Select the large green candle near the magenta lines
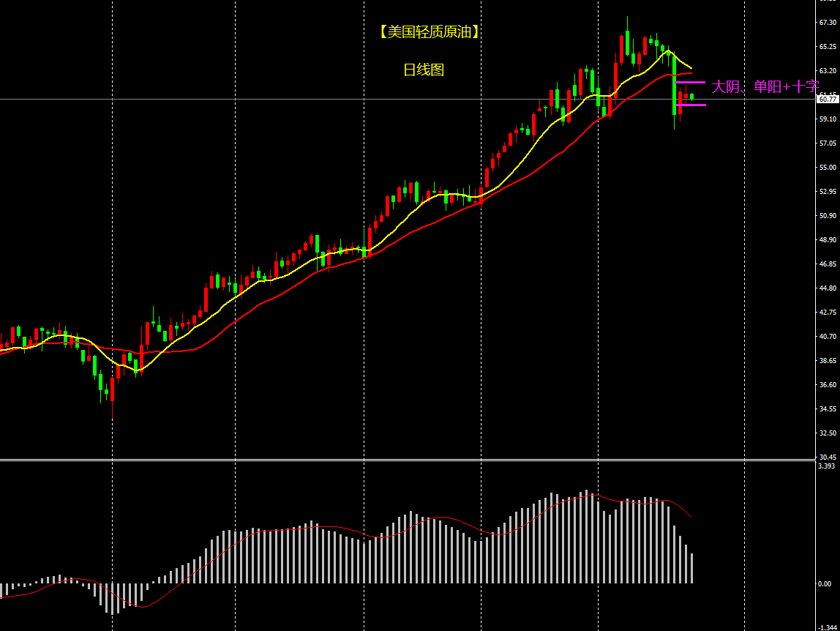 coord(674,84)
